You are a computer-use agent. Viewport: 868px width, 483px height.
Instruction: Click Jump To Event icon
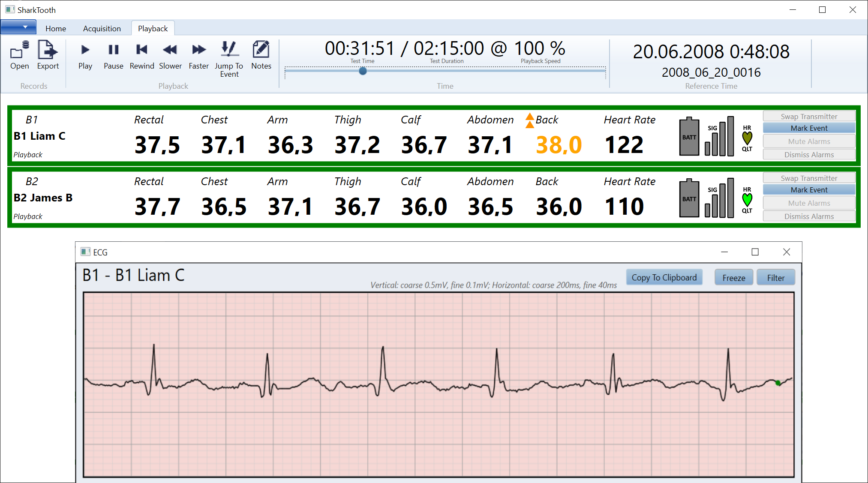click(x=229, y=58)
